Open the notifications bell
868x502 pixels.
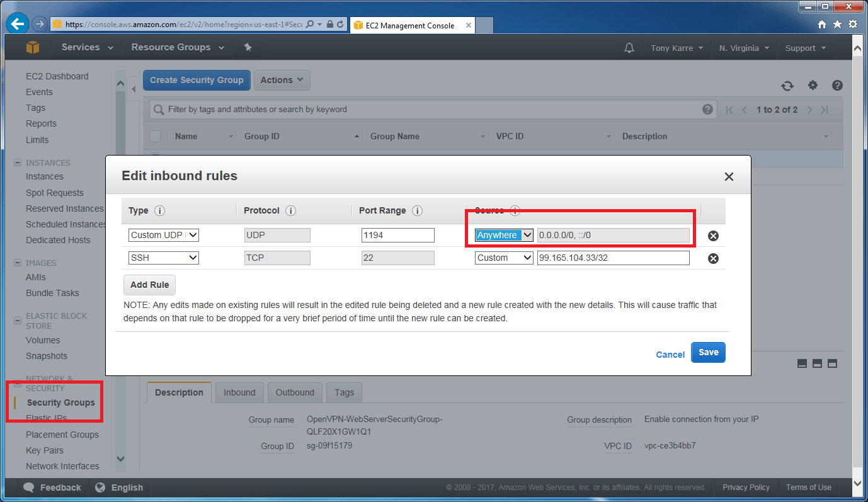point(629,47)
